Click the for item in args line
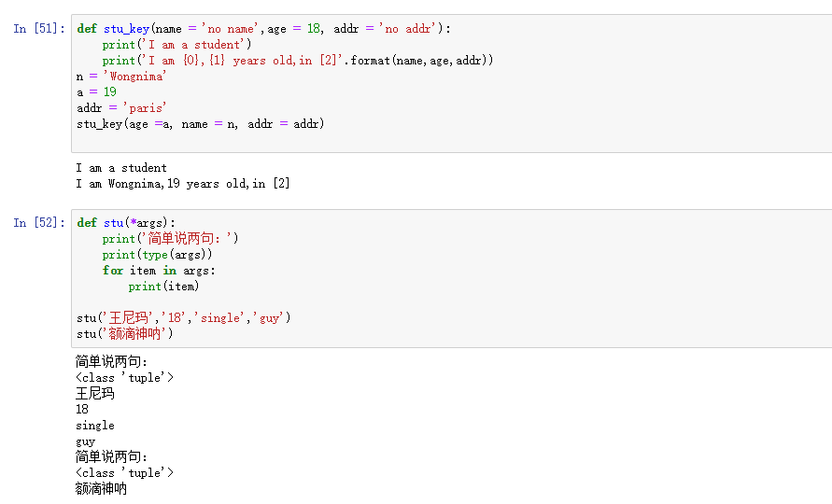The image size is (832, 504). [159, 271]
